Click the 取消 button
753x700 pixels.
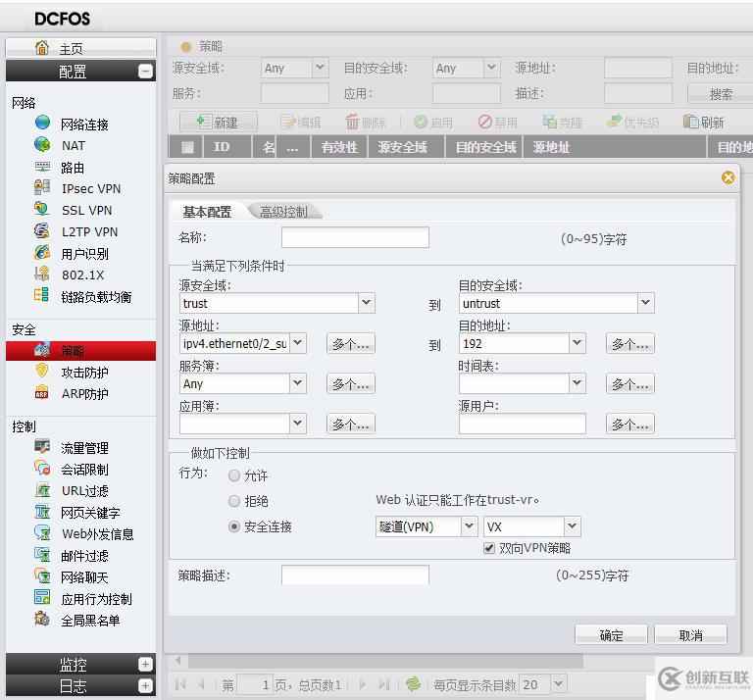tap(690, 635)
